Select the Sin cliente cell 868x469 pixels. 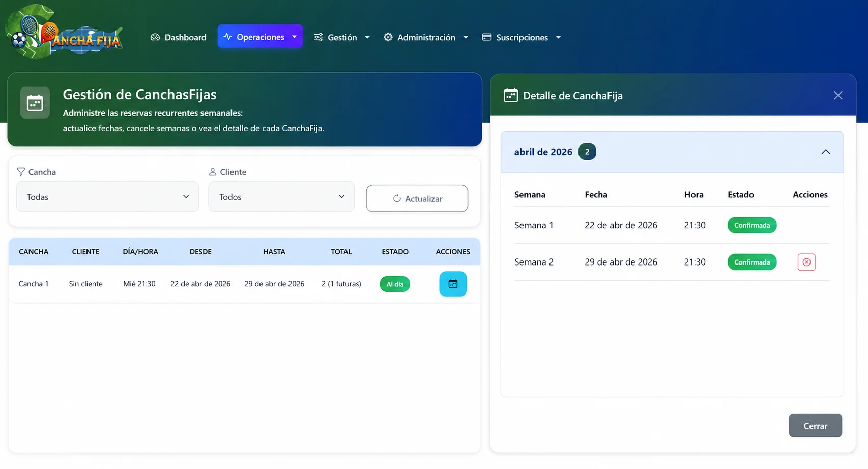click(85, 284)
